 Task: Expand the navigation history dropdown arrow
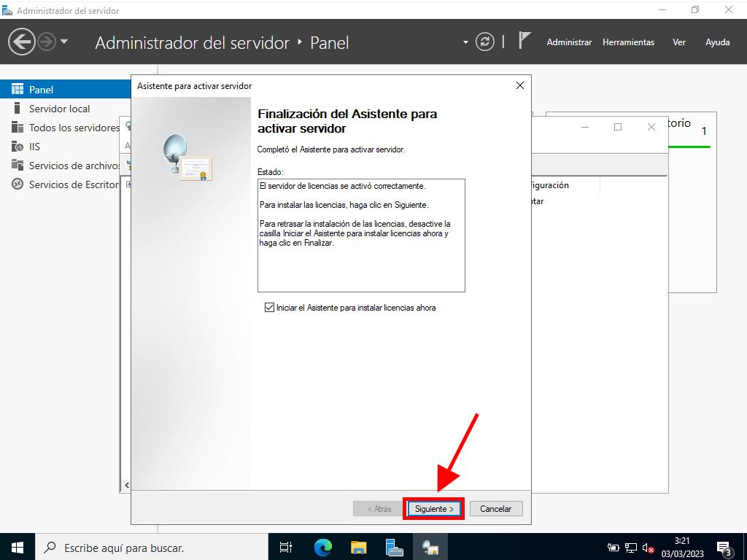coord(64,42)
